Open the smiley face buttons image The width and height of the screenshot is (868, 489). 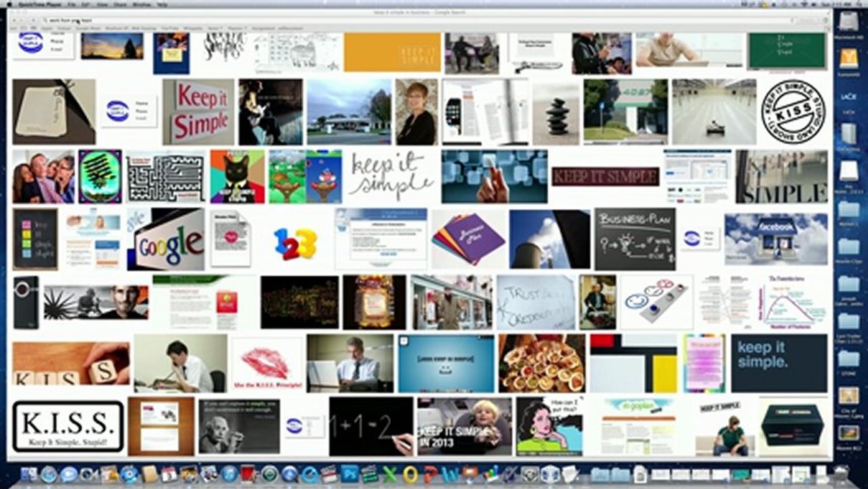click(656, 302)
